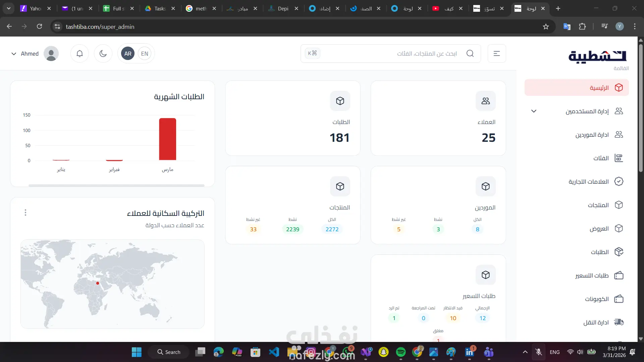Click الكوبونات ticket icon in sidebar

619,299
